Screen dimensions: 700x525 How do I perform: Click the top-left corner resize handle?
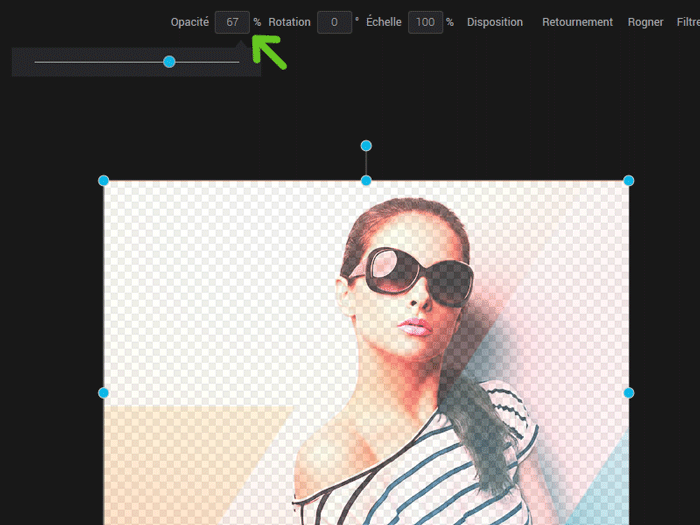(x=103, y=181)
